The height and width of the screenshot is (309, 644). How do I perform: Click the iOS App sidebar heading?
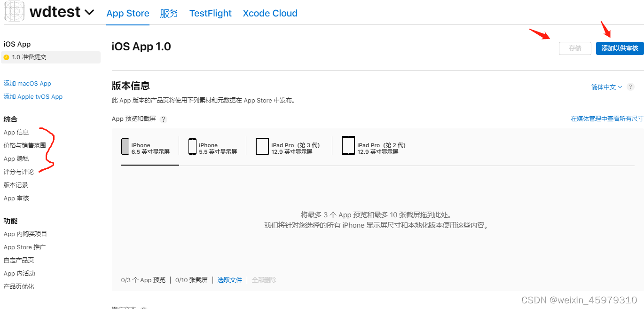17,44
